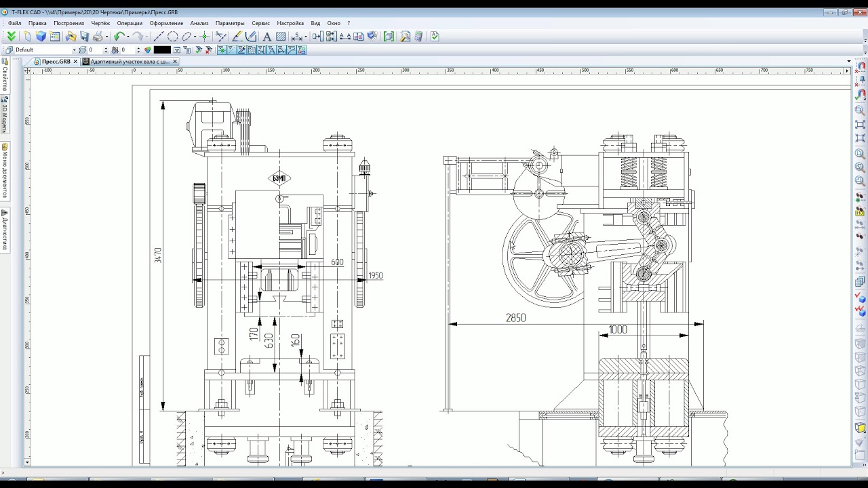
Task: Open the Оформление menu
Action: pyautogui.click(x=166, y=23)
